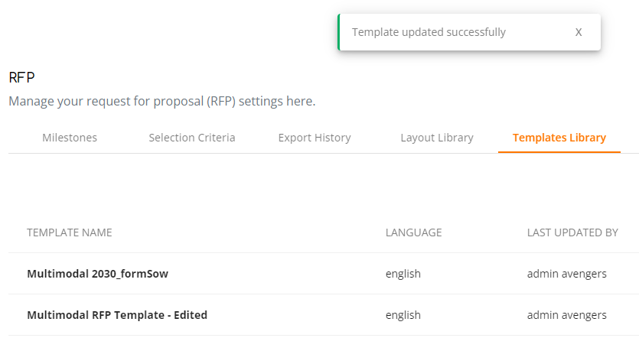The height and width of the screenshot is (364, 639).
Task: Sort by the Language column header
Action: (414, 232)
